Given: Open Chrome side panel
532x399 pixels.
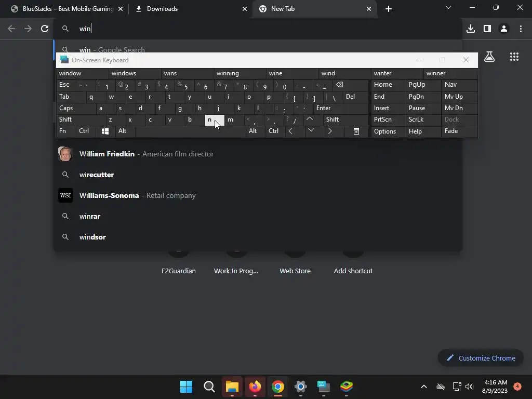Looking at the screenshot, I should tap(487, 29).
